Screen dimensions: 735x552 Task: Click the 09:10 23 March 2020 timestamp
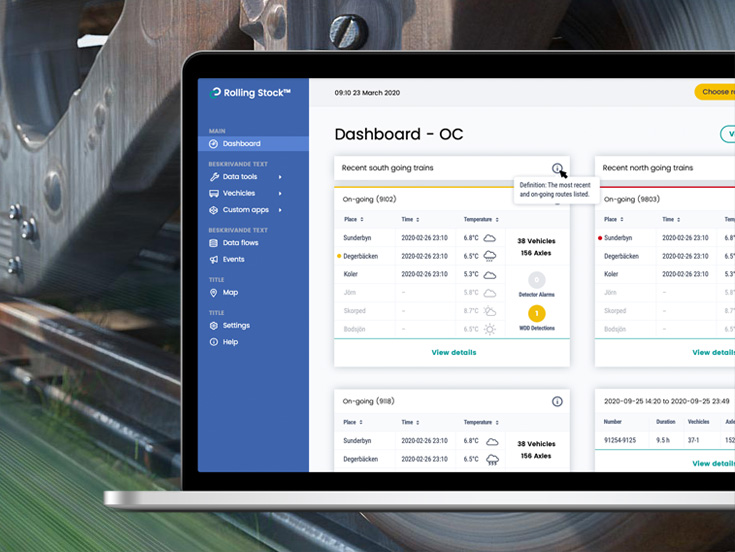367,93
